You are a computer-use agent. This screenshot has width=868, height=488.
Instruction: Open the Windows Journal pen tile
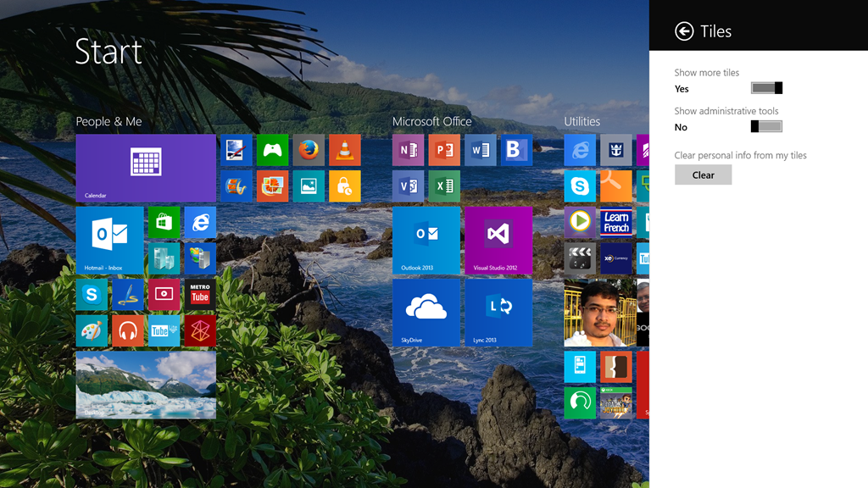coord(127,294)
